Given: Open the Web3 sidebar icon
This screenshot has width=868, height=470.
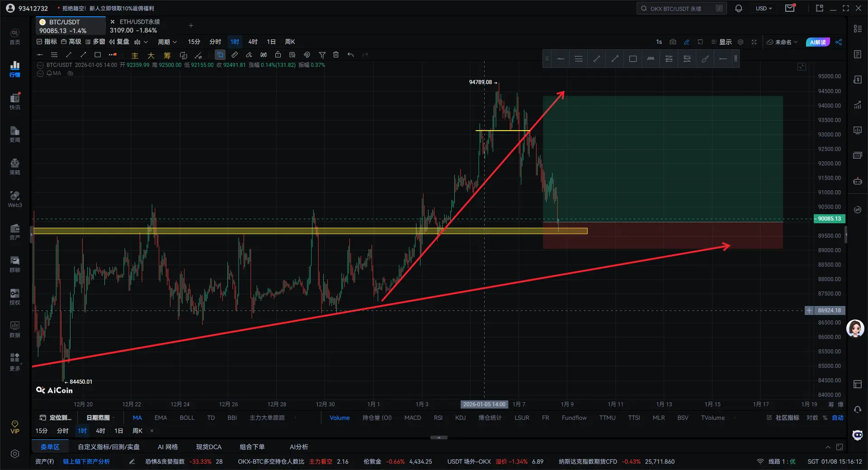Looking at the screenshot, I should (15, 199).
